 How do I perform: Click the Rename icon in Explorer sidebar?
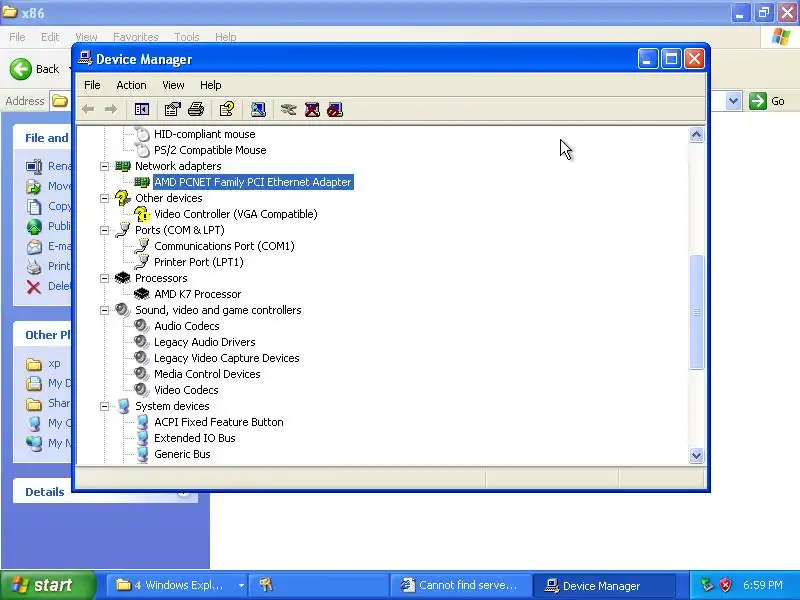click(34, 166)
